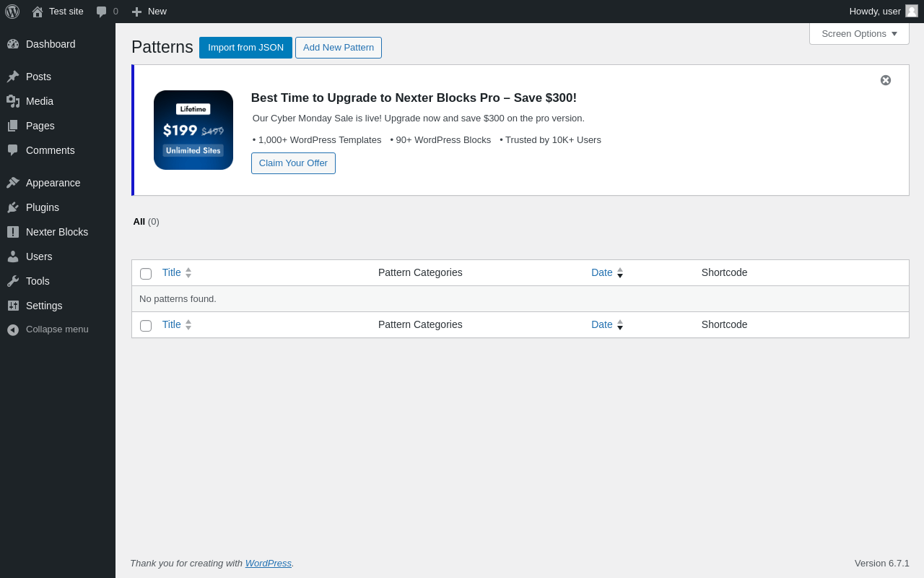Click '1,000+ WordPress Templates' bullet text
The height and width of the screenshot is (578, 924).
pos(317,140)
